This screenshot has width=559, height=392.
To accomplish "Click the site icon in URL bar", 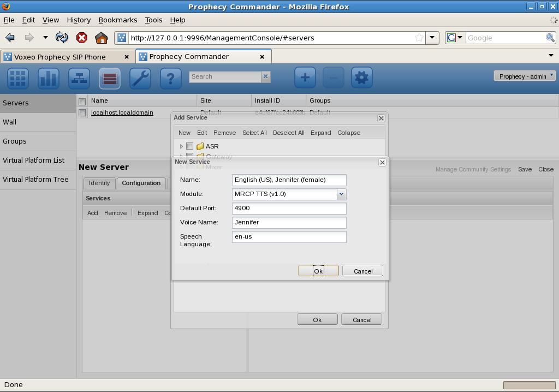I will click(122, 38).
